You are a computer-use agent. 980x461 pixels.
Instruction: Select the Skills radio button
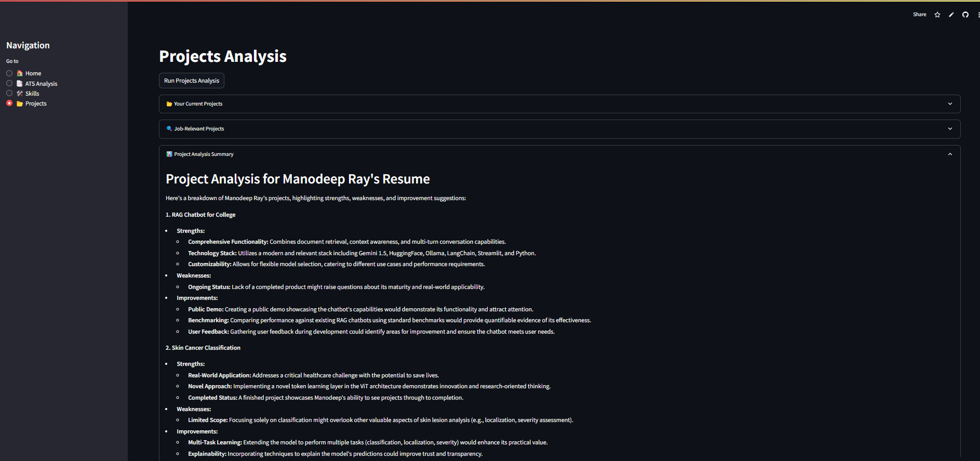tap(9, 93)
